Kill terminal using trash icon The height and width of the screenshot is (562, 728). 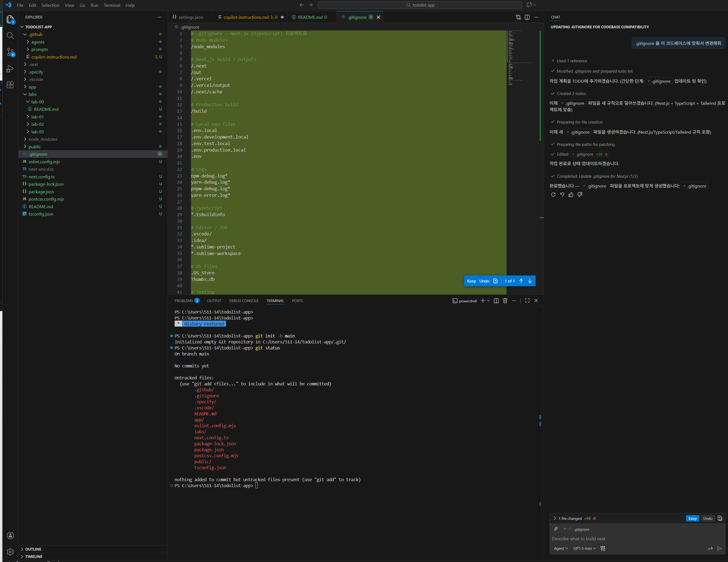tap(505, 301)
